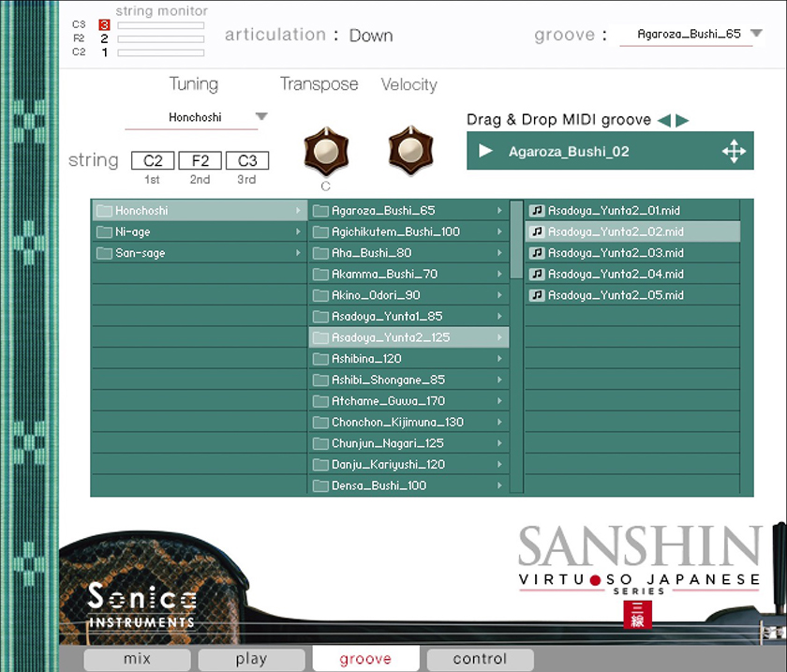Image resolution: width=787 pixels, height=672 pixels.
Task: Go to next MIDI groove arrow
Action: click(682, 120)
